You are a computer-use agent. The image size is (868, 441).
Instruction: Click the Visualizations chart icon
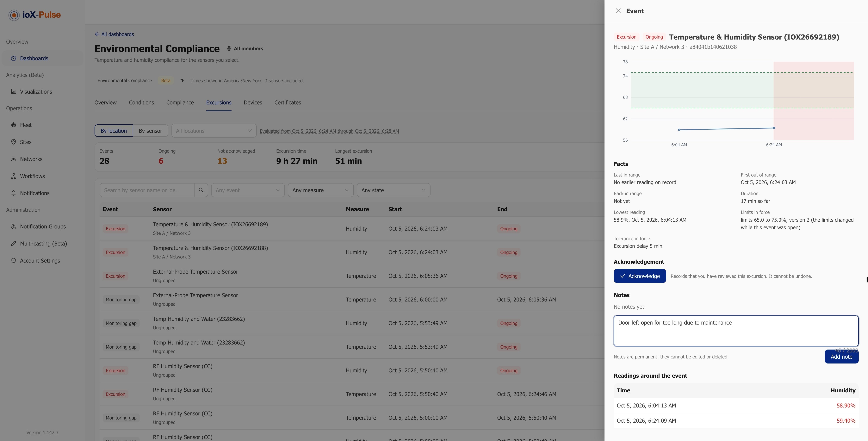14,92
